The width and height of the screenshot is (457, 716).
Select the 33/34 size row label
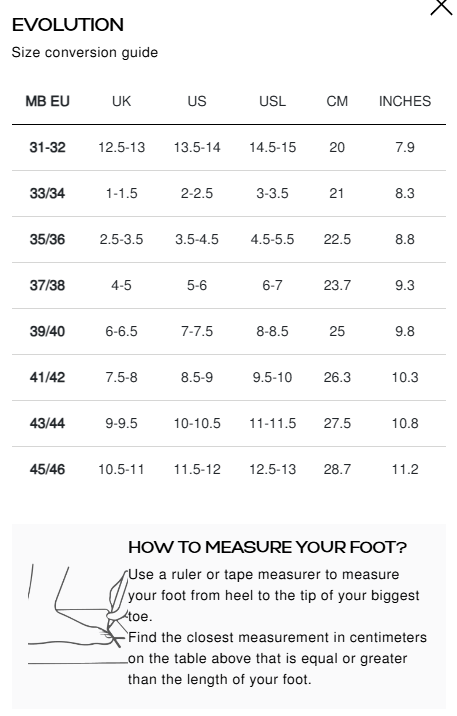47,193
